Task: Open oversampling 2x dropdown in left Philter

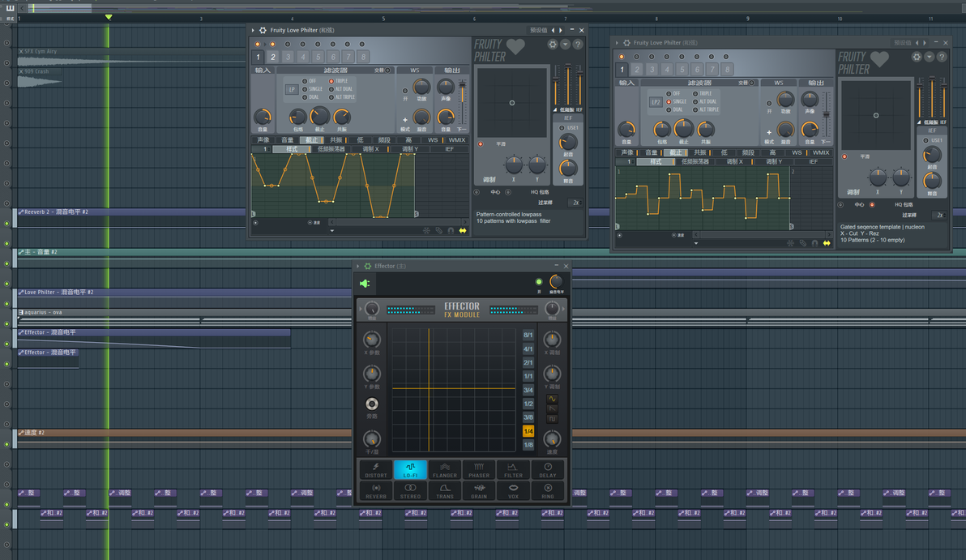Action: pos(575,203)
